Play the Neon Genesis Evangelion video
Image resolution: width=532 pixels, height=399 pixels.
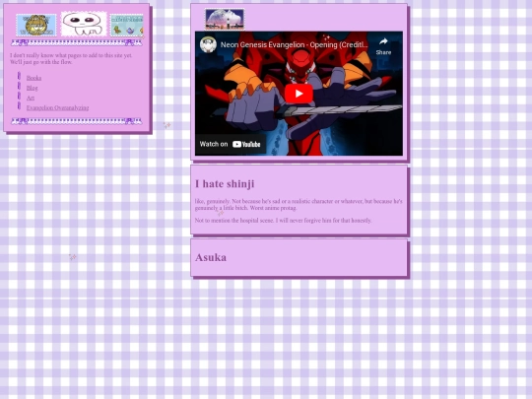point(299,94)
